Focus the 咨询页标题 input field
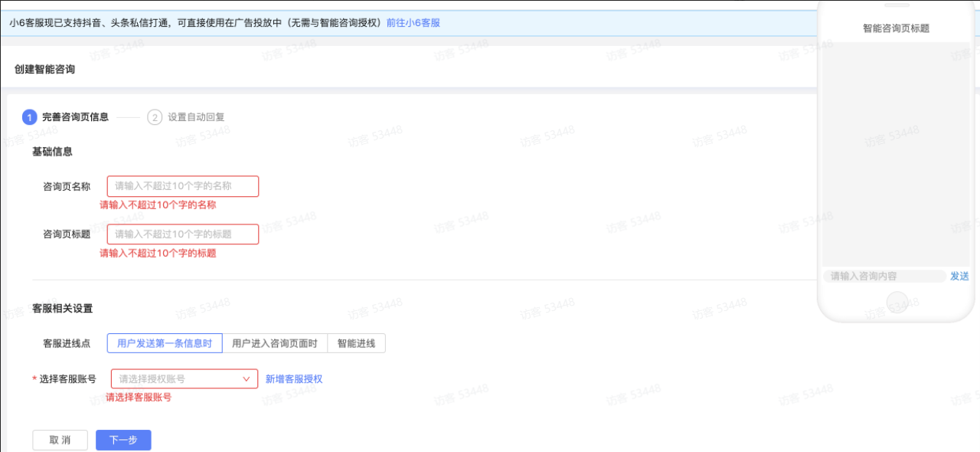 coord(183,234)
